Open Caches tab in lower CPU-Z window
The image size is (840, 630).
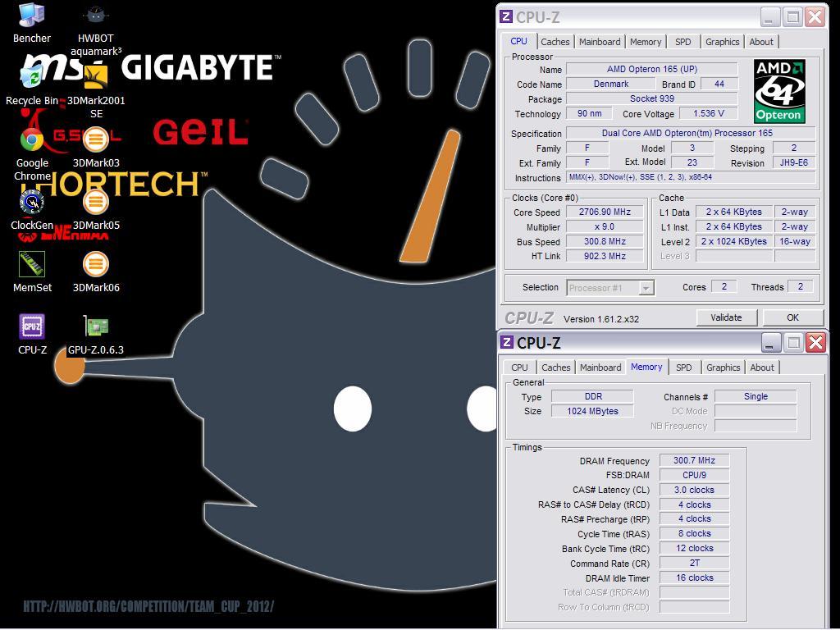click(555, 367)
